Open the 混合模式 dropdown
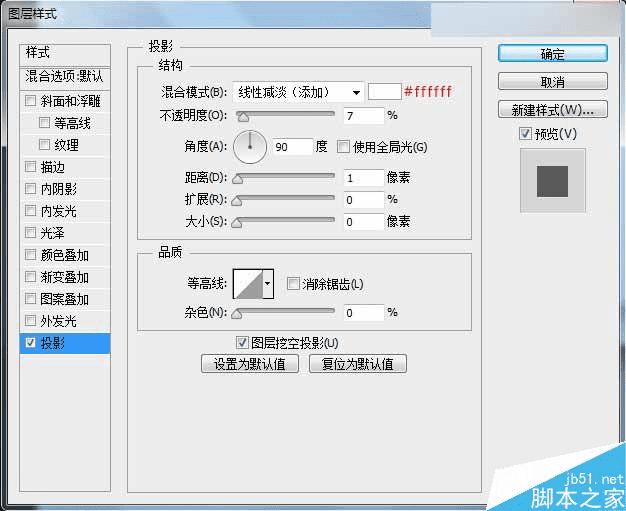626x511 pixels. tap(298, 92)
